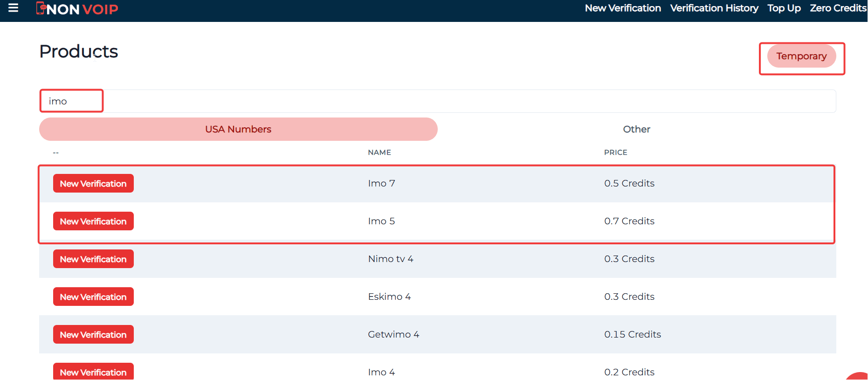The image size is (868, 380).
Task: Click the 0.2 Credits price
Action: coord(629,372)
